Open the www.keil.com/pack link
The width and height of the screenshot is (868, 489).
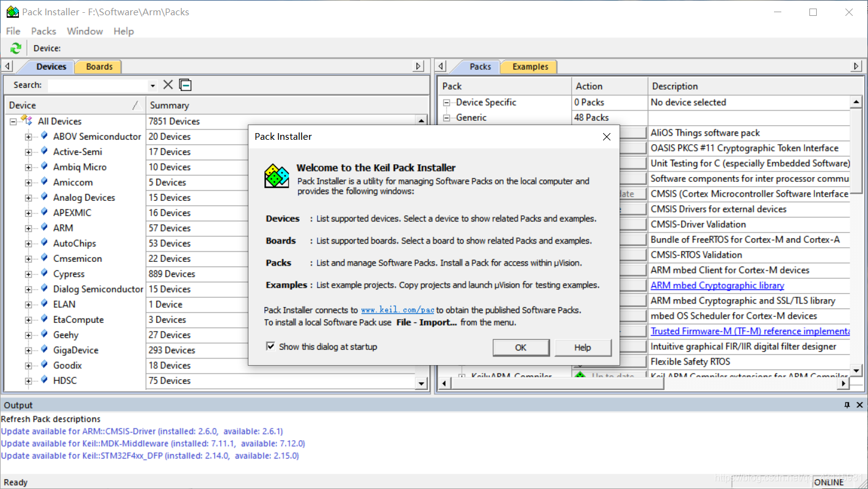[x=398, y=310]
